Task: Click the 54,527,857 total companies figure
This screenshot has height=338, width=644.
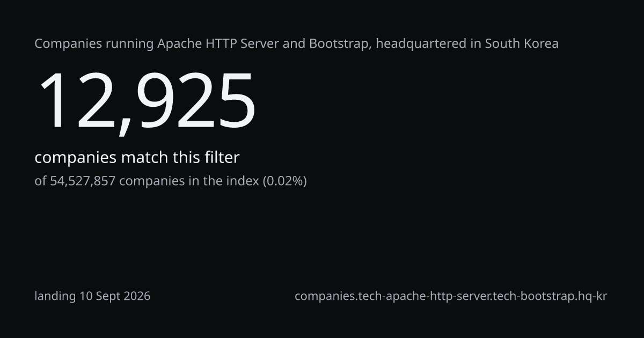Action: tap(83, 181)
